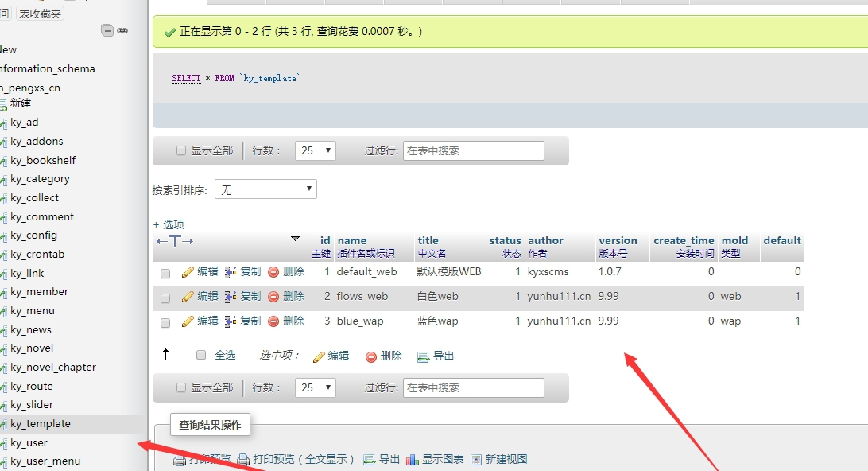This screenshot has width=868, height=471.
Task: Click 新建 to create new table
Action: [x=21, y=103]
